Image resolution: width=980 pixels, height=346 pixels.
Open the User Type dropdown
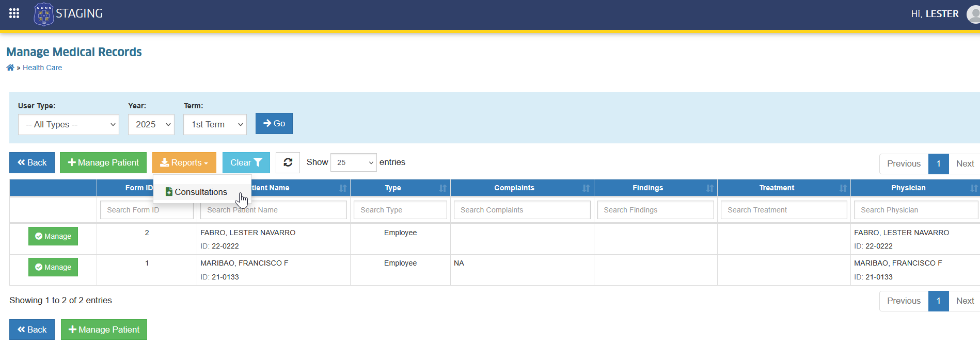(69, 124)
